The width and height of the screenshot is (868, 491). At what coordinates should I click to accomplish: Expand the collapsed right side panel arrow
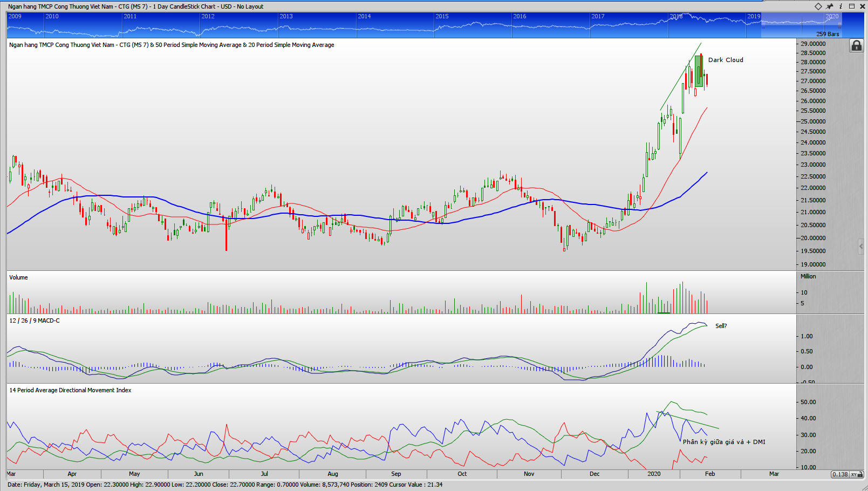click(x=861, y=247)
